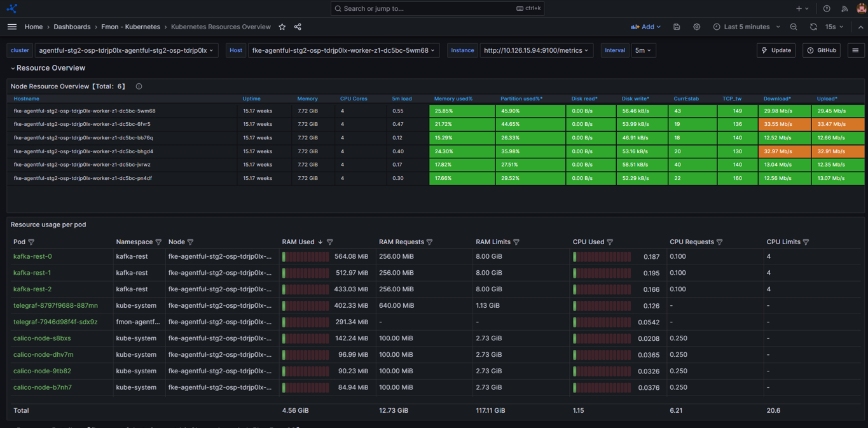
Task: Open Fmon - Kubernetes breadcrumb folder
Action: pyautogui.click(x=130, y=27)
